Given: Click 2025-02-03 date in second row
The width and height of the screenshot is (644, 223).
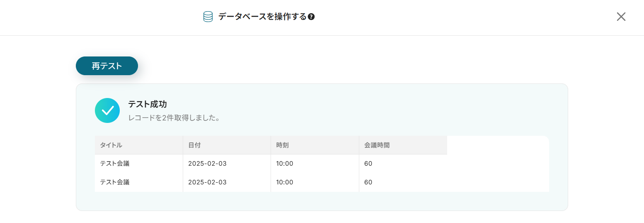Looking at the screenshot, I should 207,182.
